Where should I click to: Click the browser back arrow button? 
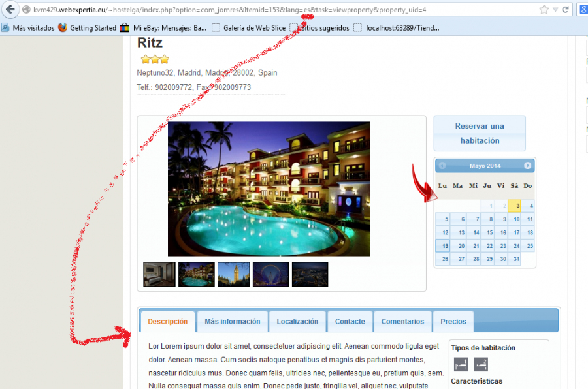(x=10, y=9)
